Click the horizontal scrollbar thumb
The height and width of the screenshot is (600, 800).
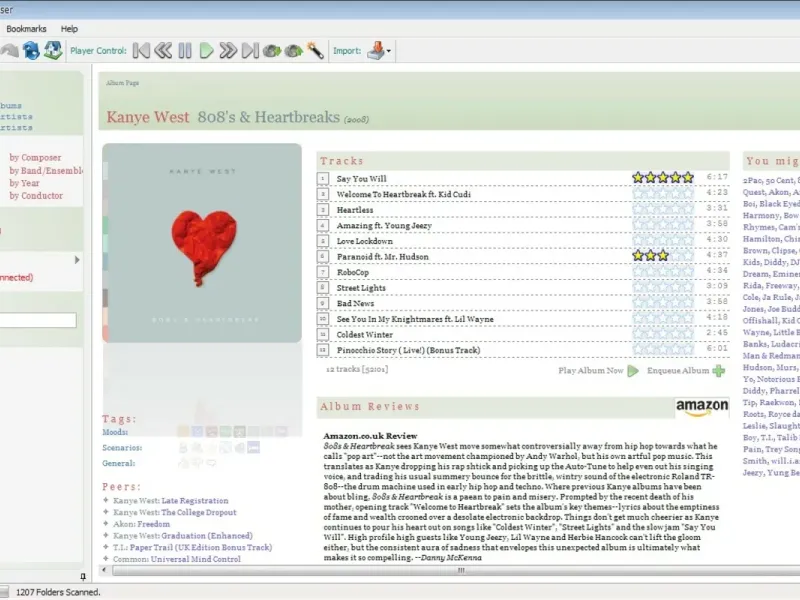461,570
